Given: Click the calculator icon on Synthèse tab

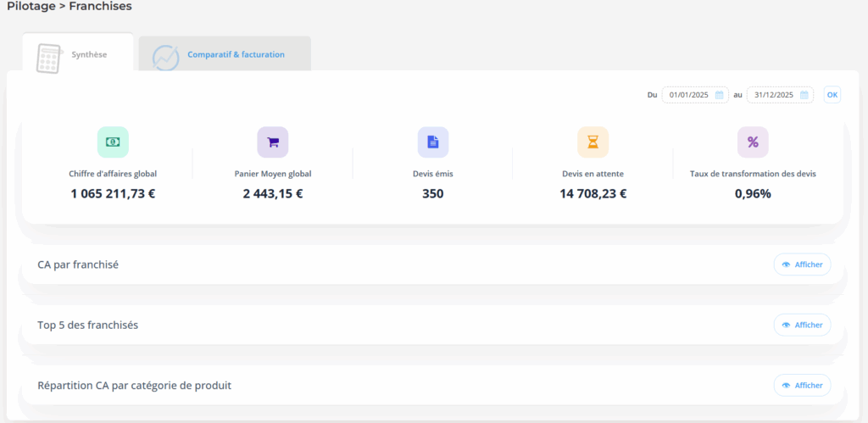Looking at the screenshot, I should pos(52,58).
